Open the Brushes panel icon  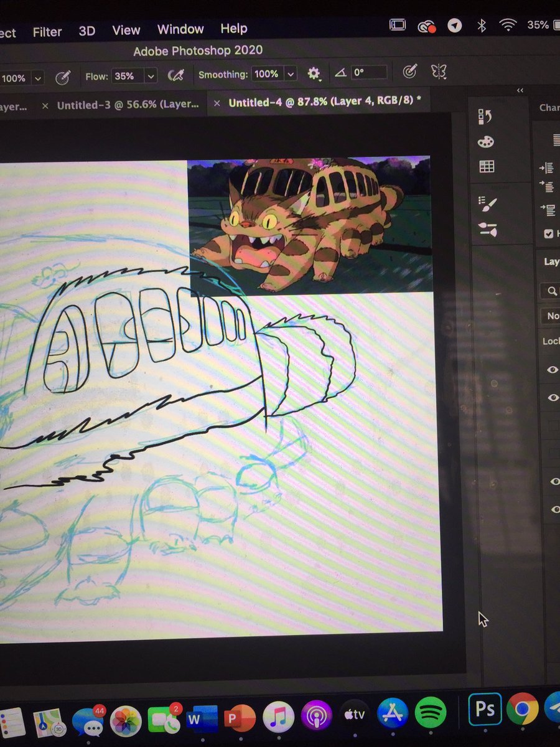click(x=487, y=228)
